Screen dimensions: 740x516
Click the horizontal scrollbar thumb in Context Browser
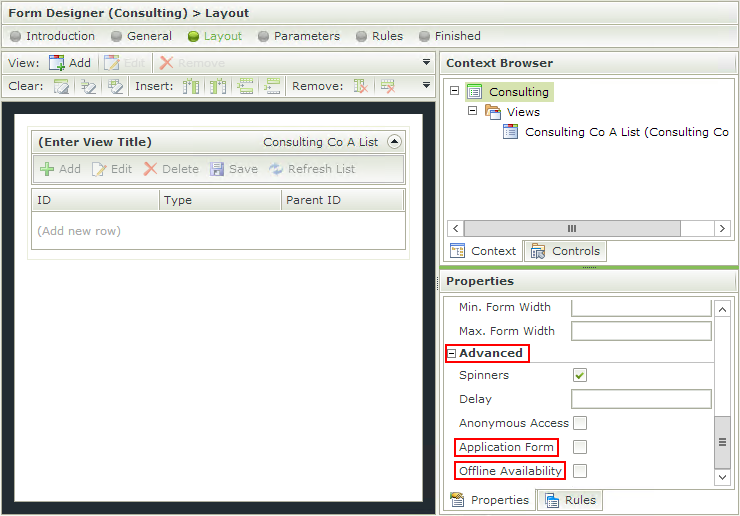pyautogui.click(x=572, y=228)
